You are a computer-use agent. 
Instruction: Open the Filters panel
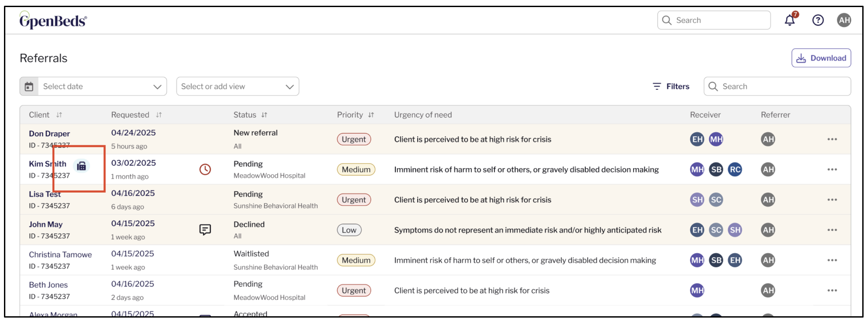(x=671, y=87)
